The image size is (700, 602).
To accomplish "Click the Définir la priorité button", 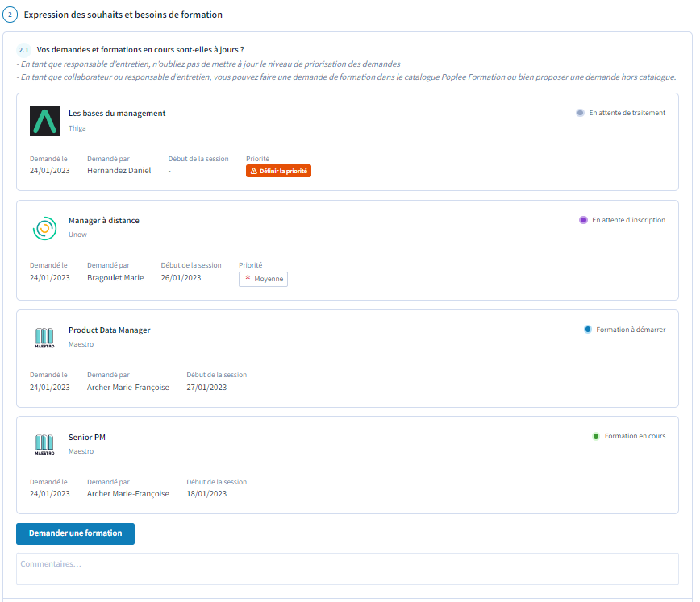I will [278, 171].
